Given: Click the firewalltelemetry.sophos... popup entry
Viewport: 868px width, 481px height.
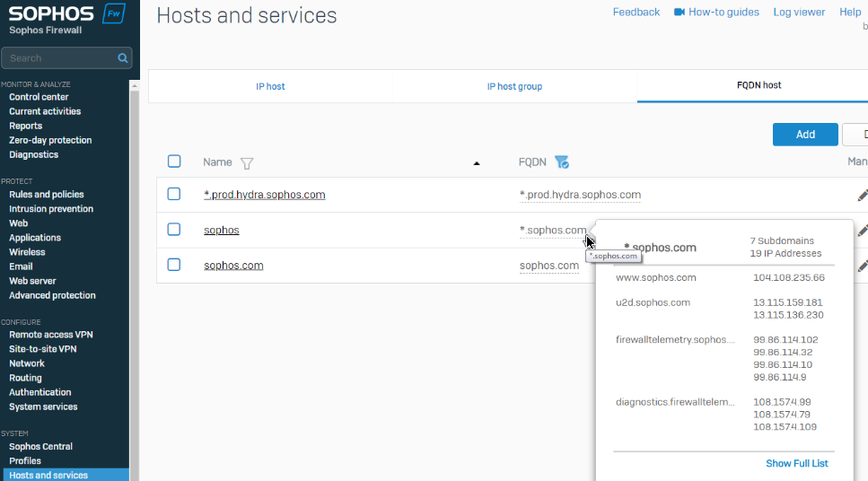Looking at the screenshot, I should [x=675, y=340].
